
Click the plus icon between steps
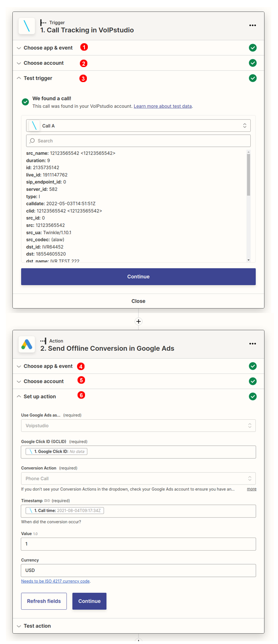(139, 321)
